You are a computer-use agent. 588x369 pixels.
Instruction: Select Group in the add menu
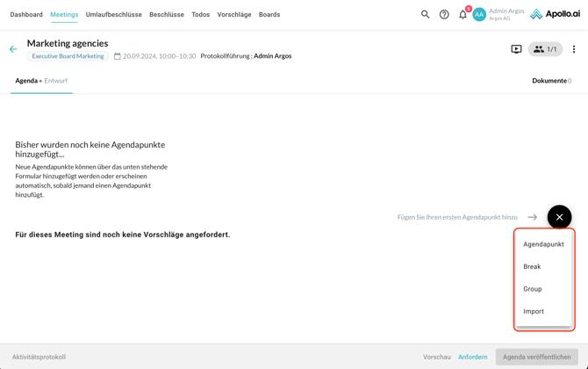tap(533, 289)
